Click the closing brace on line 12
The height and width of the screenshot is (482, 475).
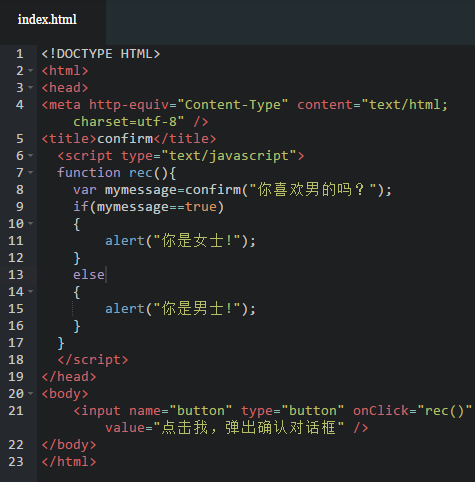point(77,258)
